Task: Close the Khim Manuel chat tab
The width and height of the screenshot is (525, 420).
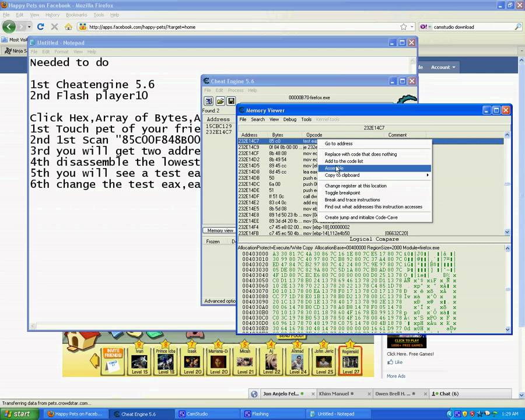Action: point(369,394)
